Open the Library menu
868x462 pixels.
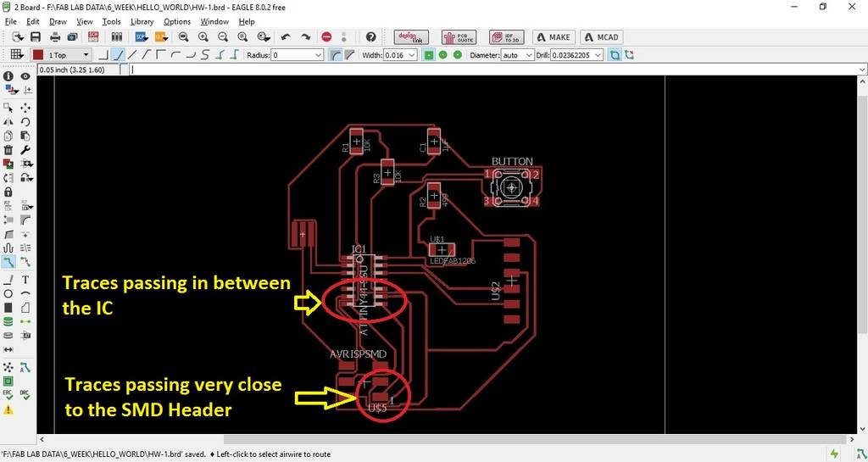pyautogui.click(x=142, y=21)
